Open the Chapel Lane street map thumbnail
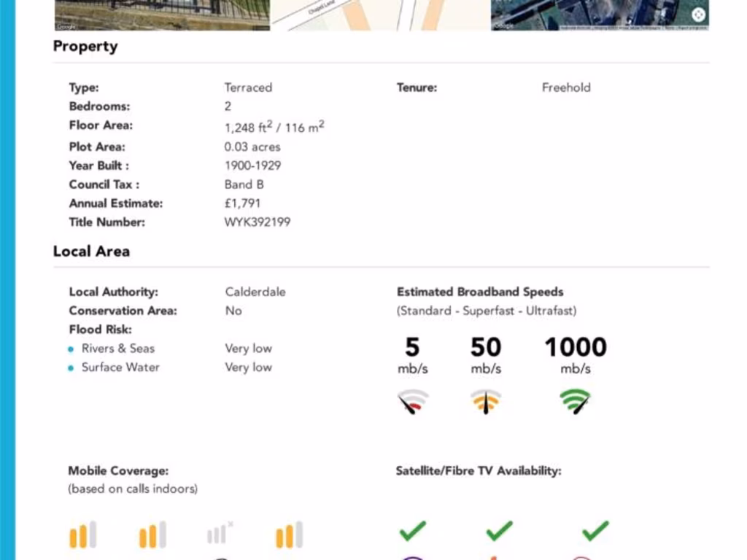The height and width of the screenshot is (560, 747). tap(380, 15)
